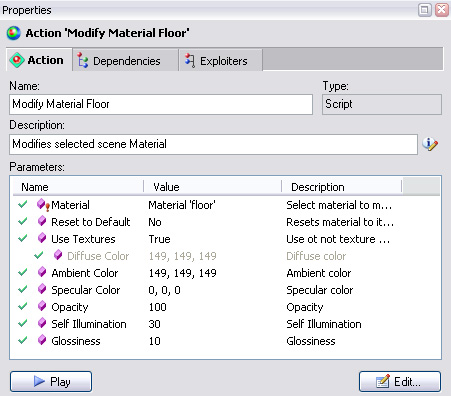Click the Diffuse Color gem icon
Viewport: 451px width, 396px height.
pos(58,255)
